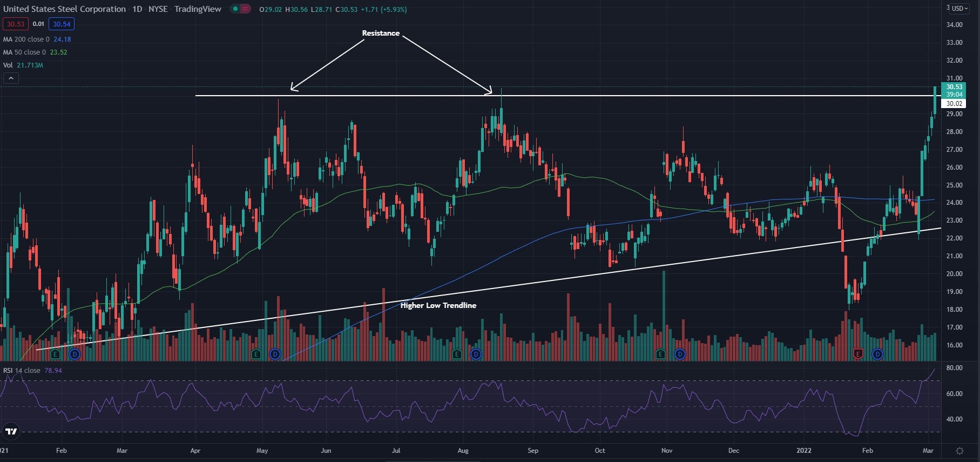Click the MA 200 value 24.18
980x462 pixels.
[x=62, y=39]
